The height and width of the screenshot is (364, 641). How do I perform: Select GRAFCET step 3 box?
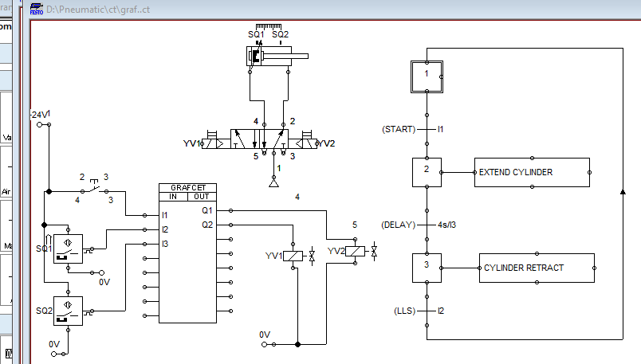coord(427,268)
